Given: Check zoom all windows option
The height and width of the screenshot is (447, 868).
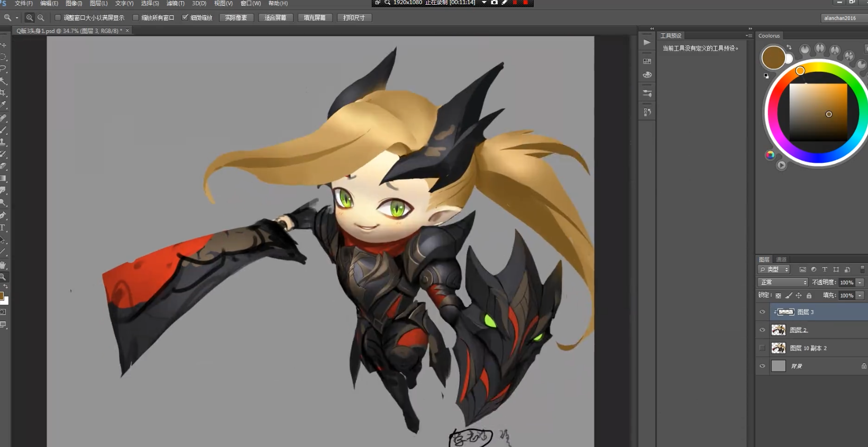Looking at the screenshot, I should [135, 17].
